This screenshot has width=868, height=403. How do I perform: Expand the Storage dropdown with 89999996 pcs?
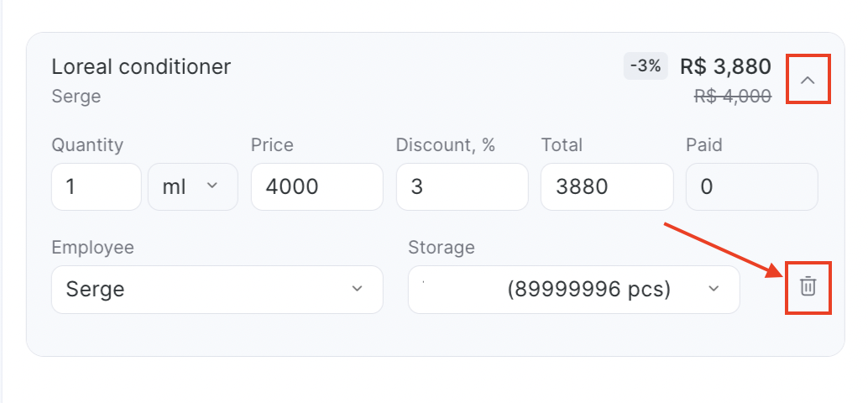point(573,289)
